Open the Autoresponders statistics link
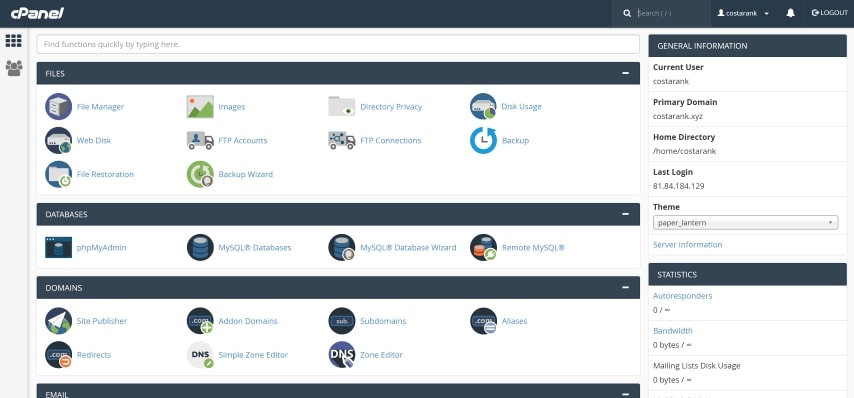 click(682, 296)
